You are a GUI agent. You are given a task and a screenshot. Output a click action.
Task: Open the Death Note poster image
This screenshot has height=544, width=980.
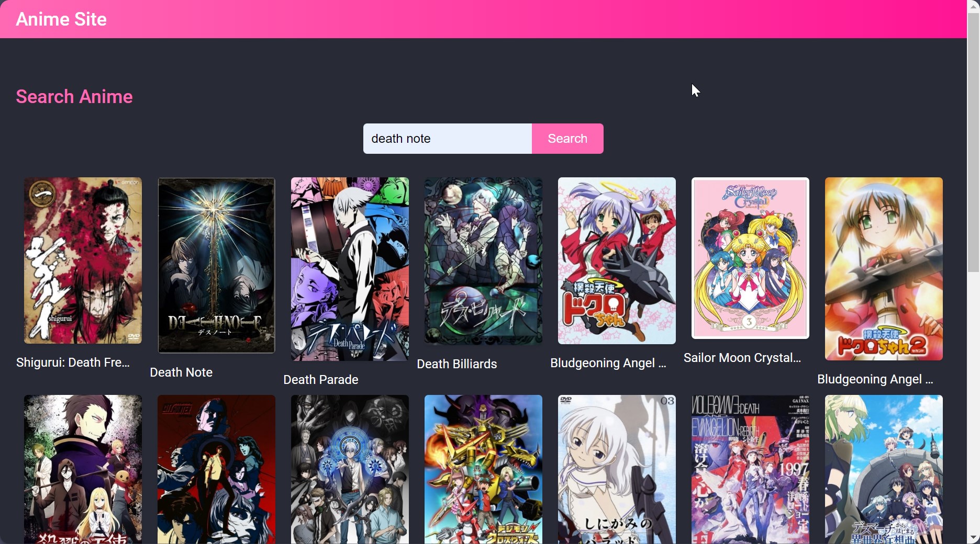[216, 265]
